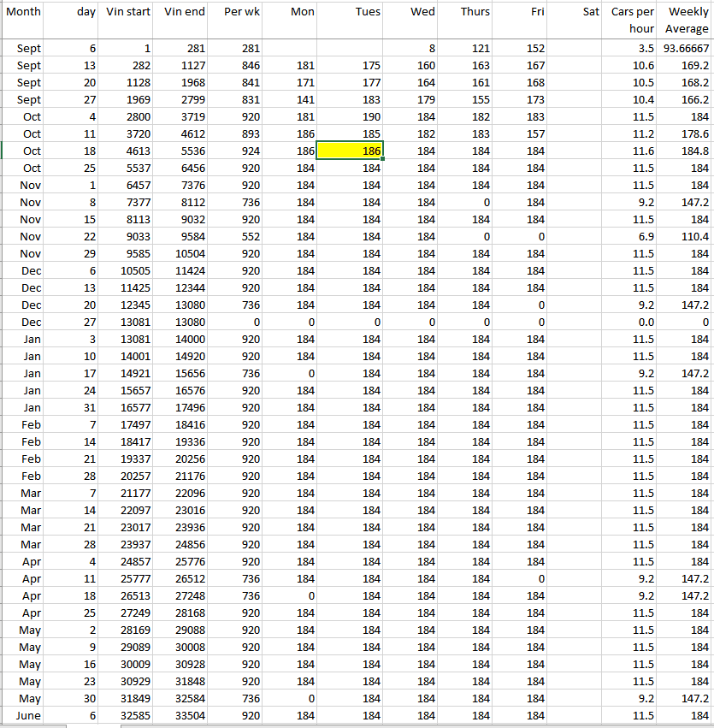Select the yellow highlighted Tues cell
Image resolution: width=714 pixels, height=728 pixels.
350,151
